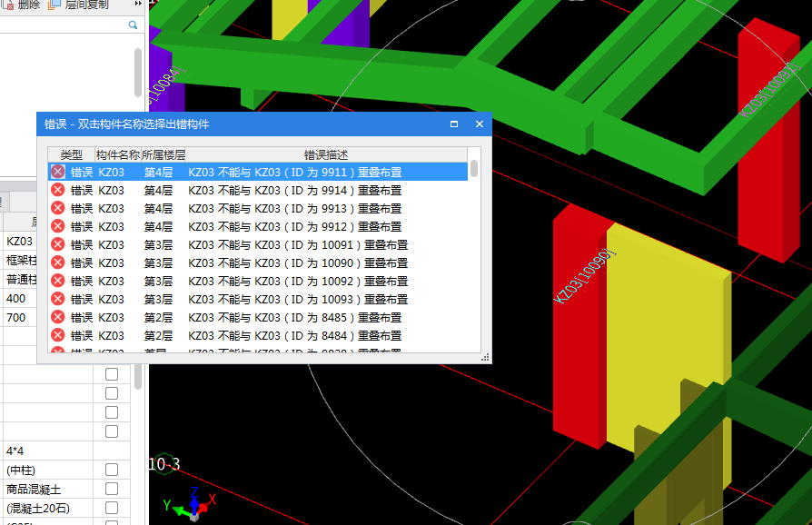This screenshot has height=525, width=812.
Task: Click the error dialog's vertical scrollbar thumb
Action: [x=474, y=168]
